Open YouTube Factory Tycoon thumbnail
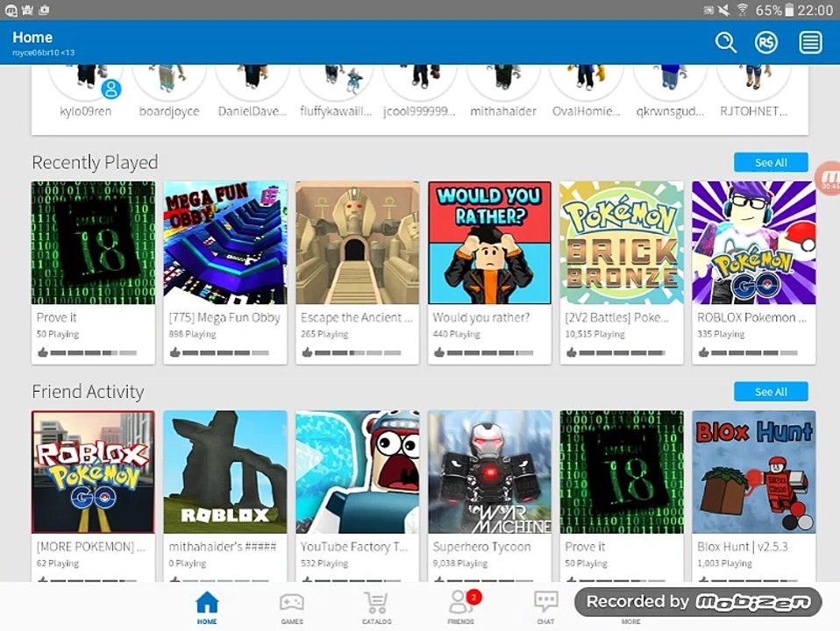The image size is (840, 631). [358, 471]
